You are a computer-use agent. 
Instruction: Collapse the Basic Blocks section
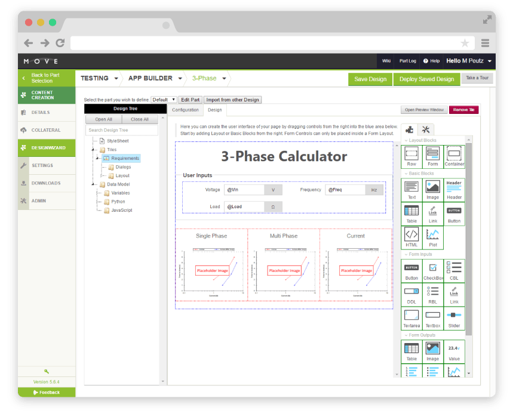coord(419,174)
